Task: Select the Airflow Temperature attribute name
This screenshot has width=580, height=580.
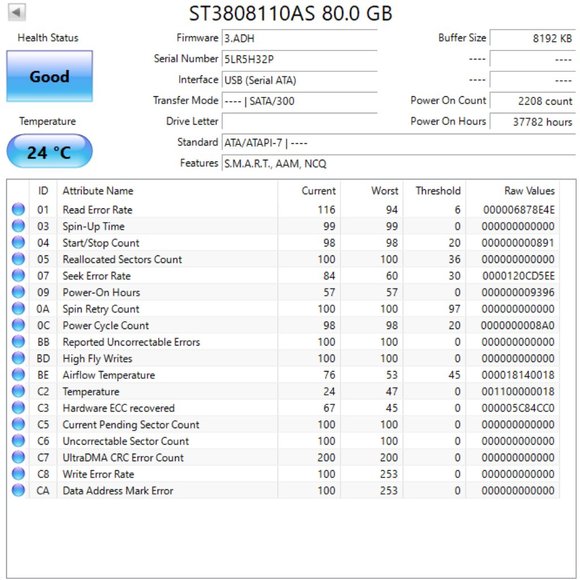Action: (108, 375)
